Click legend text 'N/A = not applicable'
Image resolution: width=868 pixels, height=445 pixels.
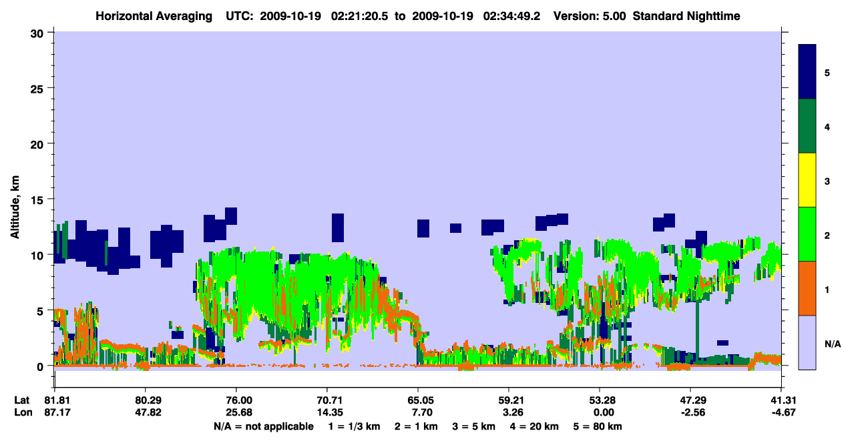[x=263, y=426]
